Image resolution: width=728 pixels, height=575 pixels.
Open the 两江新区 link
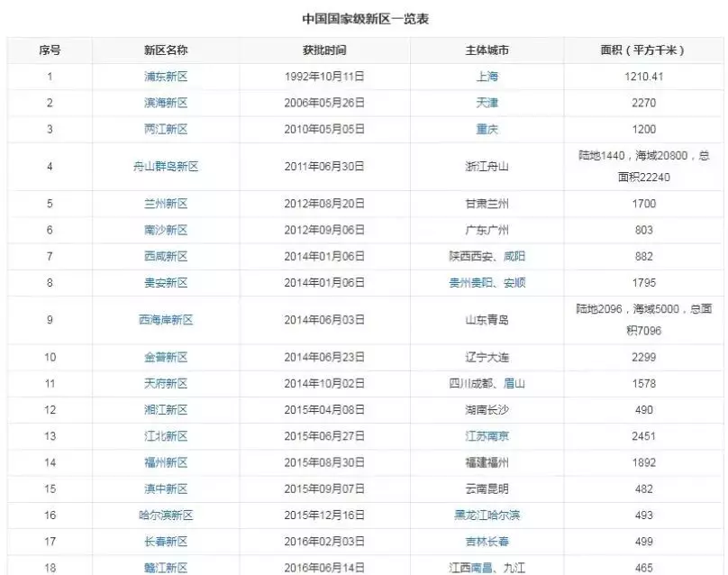coord(166,129)
